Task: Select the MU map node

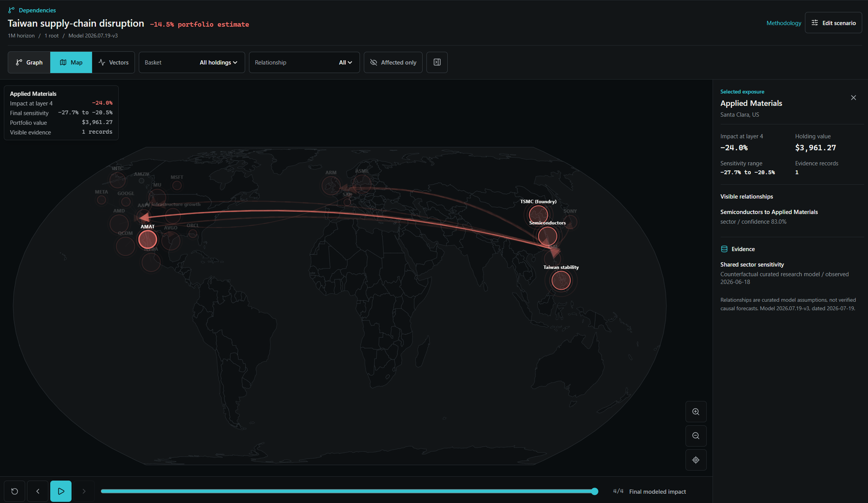Action: 157,197
